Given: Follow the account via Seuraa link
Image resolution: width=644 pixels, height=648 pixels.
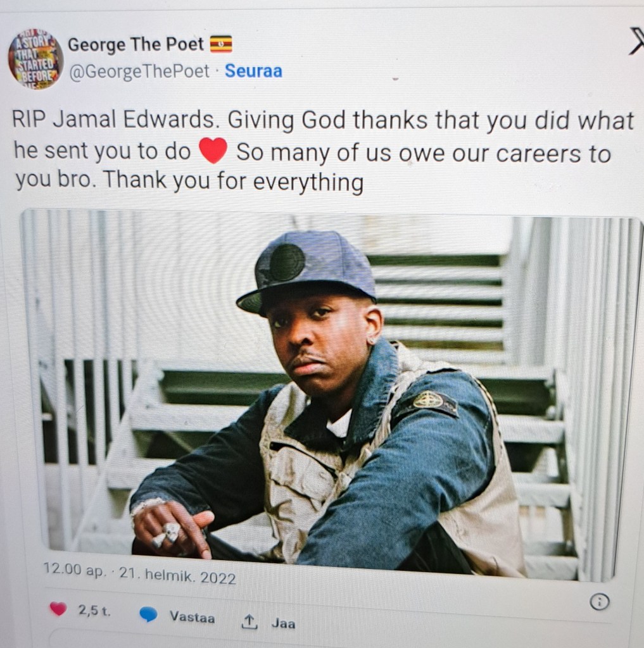Looking at the screenshot, I should point(253,71).
